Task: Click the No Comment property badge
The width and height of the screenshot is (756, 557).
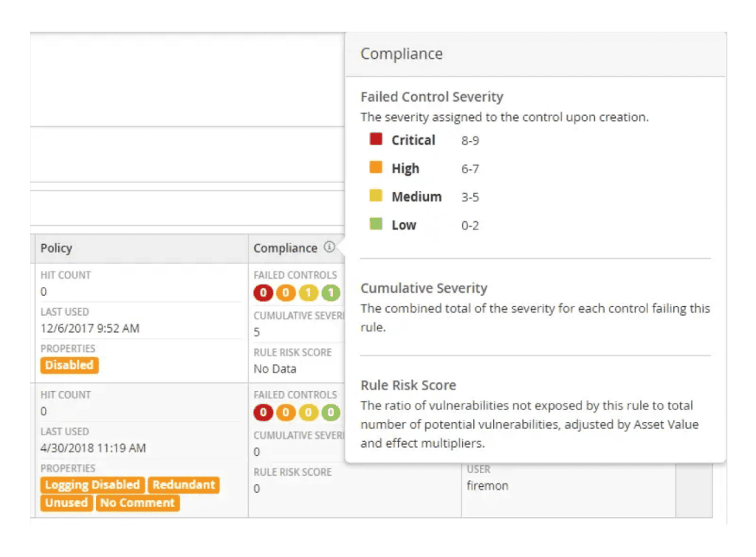Action: [x=137, y=502]
